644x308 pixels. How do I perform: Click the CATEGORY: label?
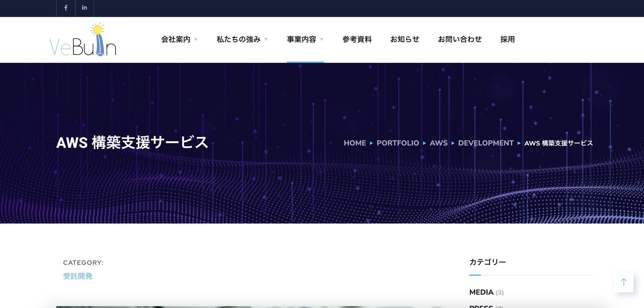83,262
